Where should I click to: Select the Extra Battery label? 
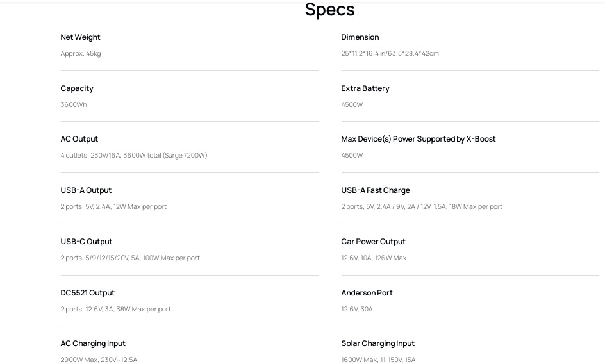pyautogui.click(x=365, y=88)
